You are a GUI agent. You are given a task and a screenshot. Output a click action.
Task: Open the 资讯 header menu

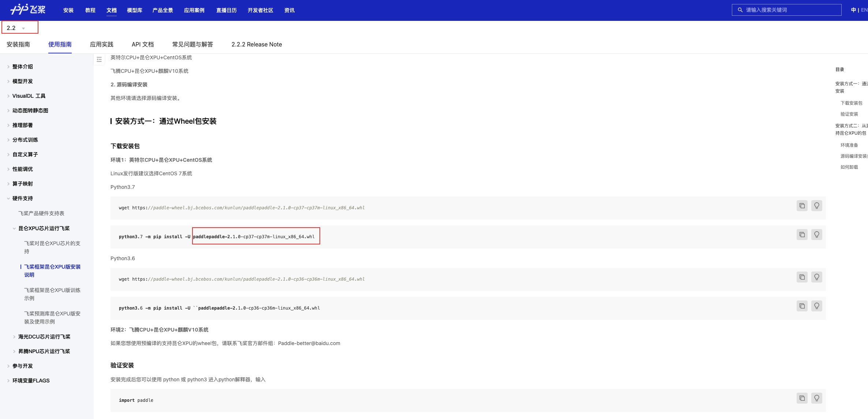pos(289,10)
